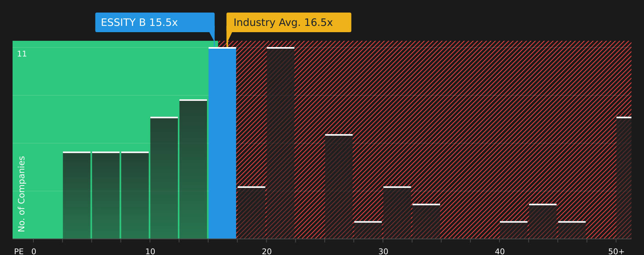
Task: Select the bar spanning PE 12.5 to 15
Action: (193, 169)
